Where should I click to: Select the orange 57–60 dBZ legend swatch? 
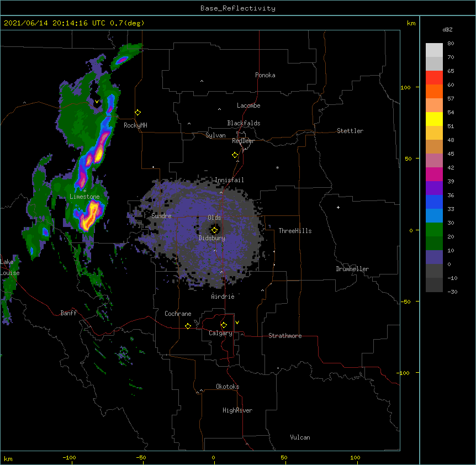(x=434, y=91)
